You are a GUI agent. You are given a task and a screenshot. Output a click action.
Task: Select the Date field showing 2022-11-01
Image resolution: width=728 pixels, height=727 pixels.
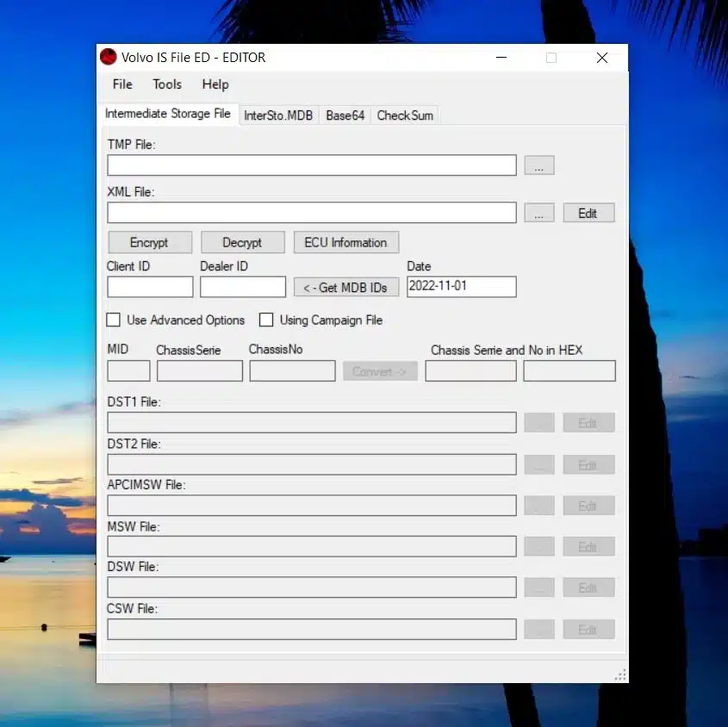[461, 286]
